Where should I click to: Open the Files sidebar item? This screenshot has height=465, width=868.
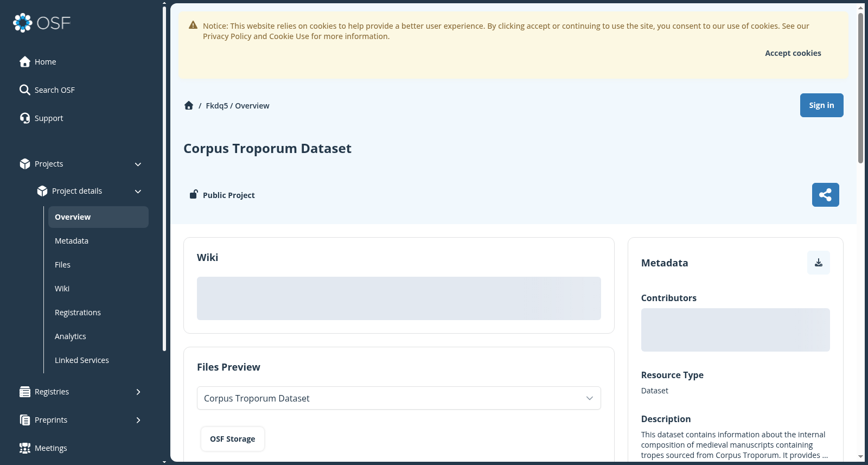pyautogui.click(x=98, y=265)
